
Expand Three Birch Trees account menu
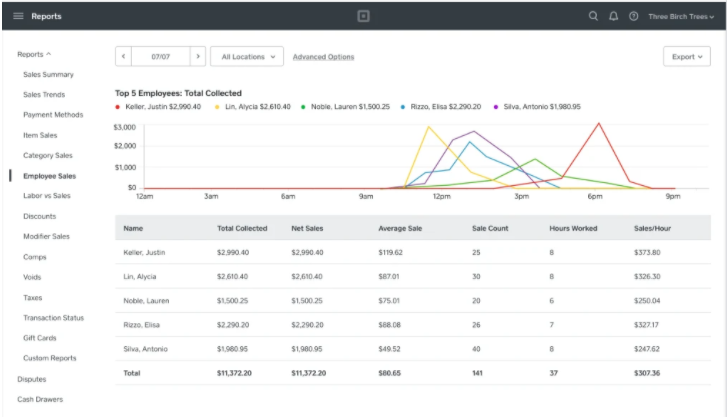pos(681,17)
